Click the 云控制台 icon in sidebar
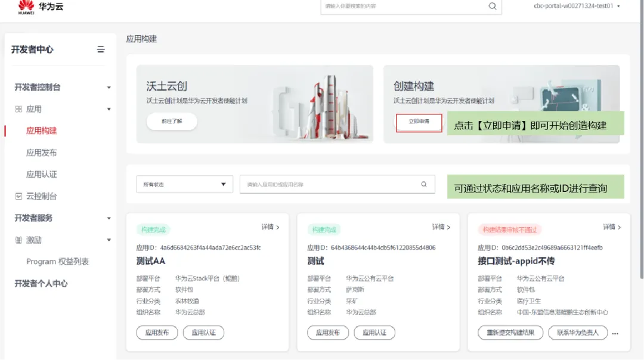The image size is (644, 360). tap(18, 196)
